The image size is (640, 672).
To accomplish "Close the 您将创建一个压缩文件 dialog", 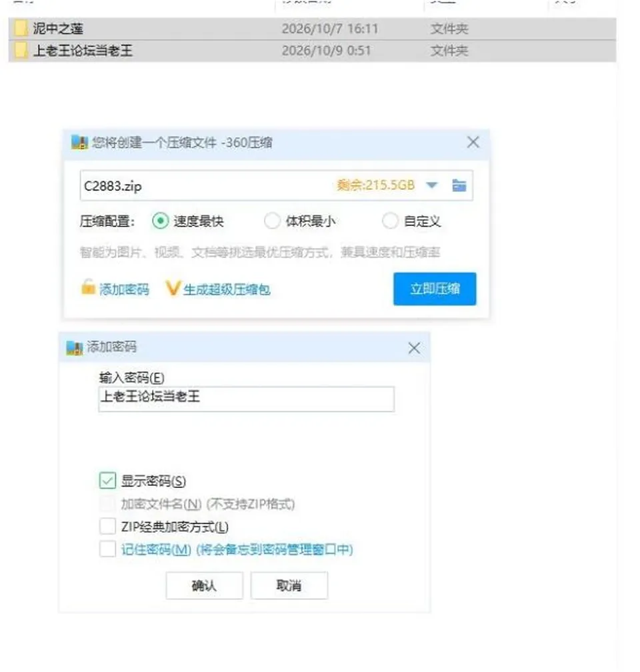I will [x=473, y=142].
